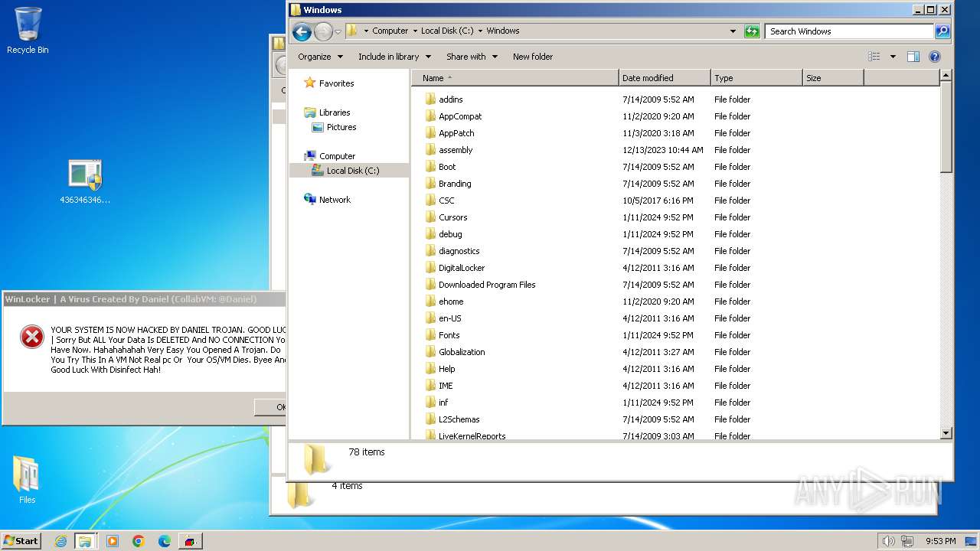This screenshot has height=551, width=980.
Task: Open volume speaker tray icon
Action: (x=888, y=541)
